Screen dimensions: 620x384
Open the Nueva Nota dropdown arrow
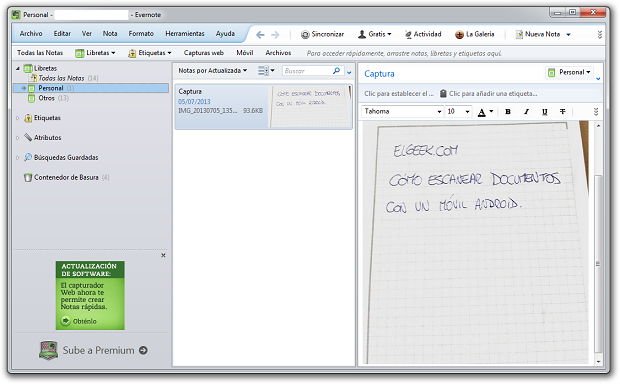568,35
